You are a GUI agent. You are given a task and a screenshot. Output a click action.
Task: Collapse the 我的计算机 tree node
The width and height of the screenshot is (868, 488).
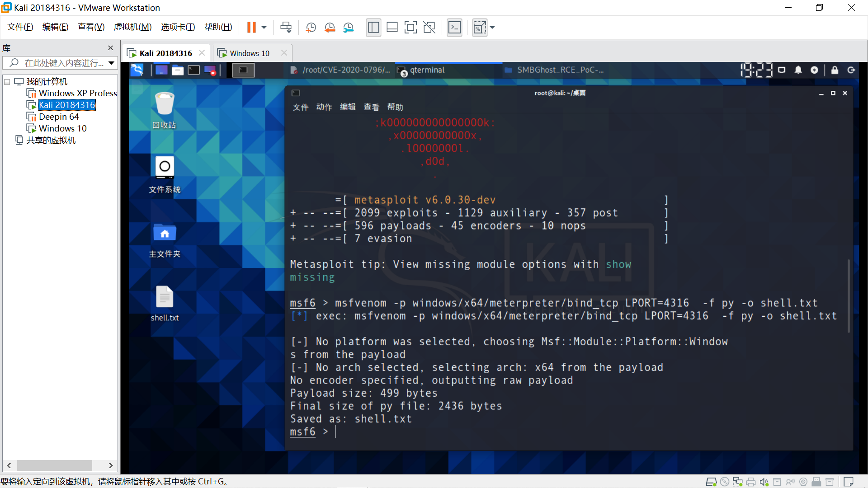pos(7,82)
